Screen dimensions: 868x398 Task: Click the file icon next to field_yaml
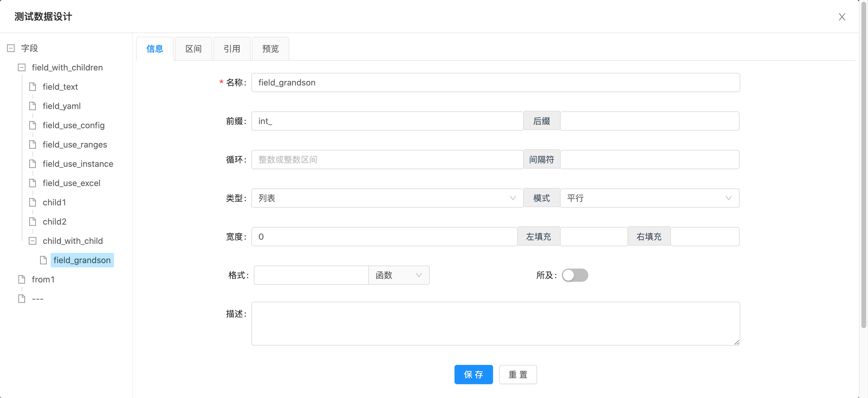click(33, 106)
